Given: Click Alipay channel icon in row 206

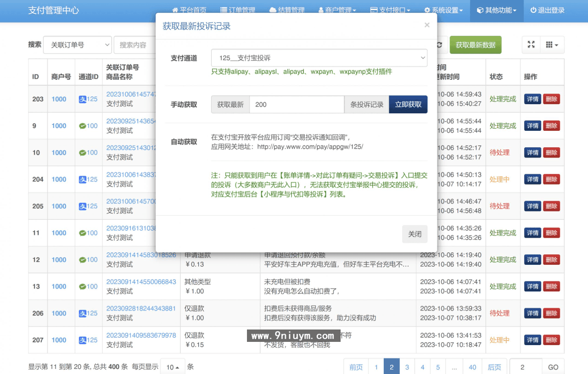Looking at the screenshot, I should (83, 313).
